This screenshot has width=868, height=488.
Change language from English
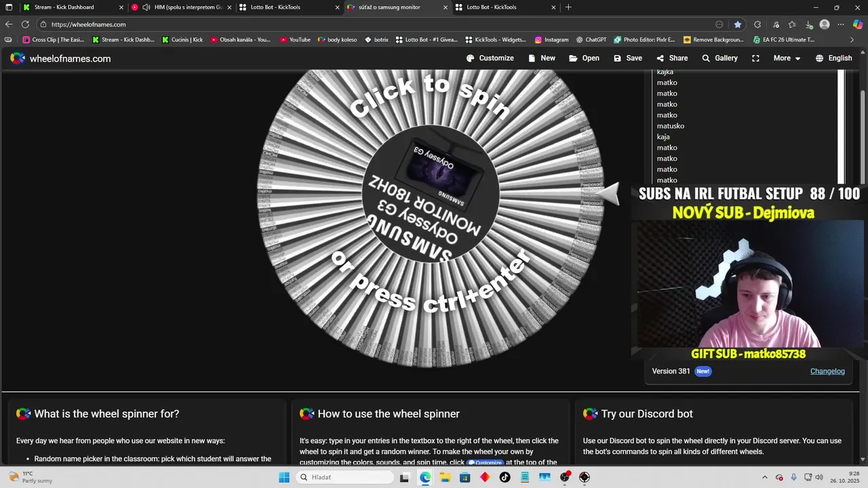coord(833,58)
